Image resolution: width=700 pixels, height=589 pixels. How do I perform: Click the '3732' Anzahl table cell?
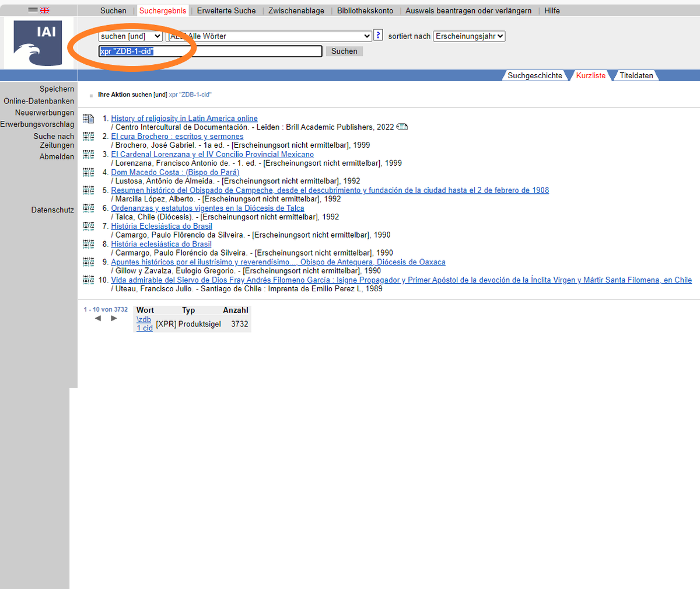point(240,324)
